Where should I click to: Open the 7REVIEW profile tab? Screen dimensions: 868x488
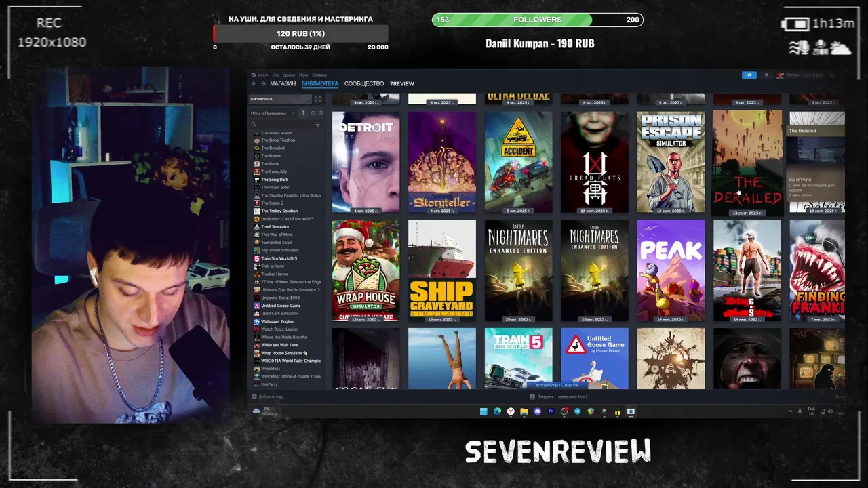402,84
